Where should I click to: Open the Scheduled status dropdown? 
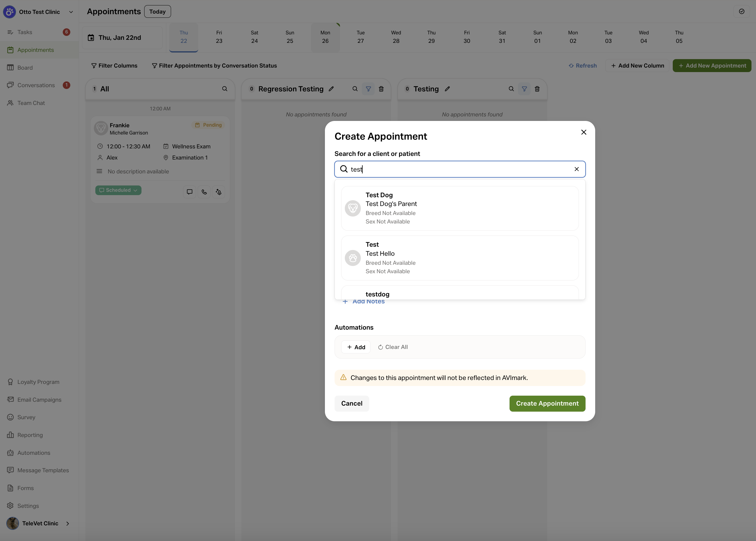(x=118, y=190)
